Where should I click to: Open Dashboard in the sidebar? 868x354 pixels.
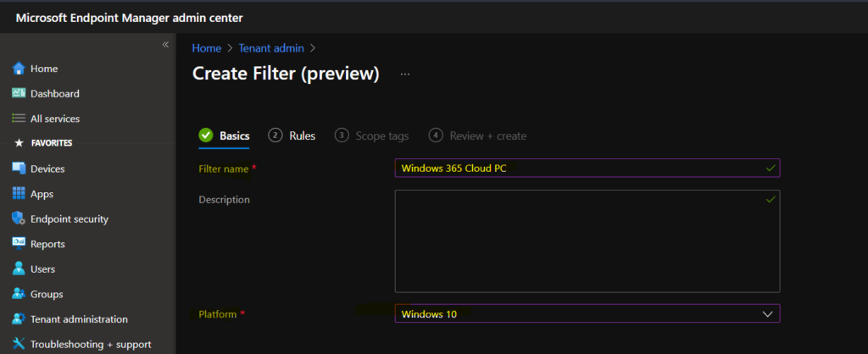pos(55,93)
